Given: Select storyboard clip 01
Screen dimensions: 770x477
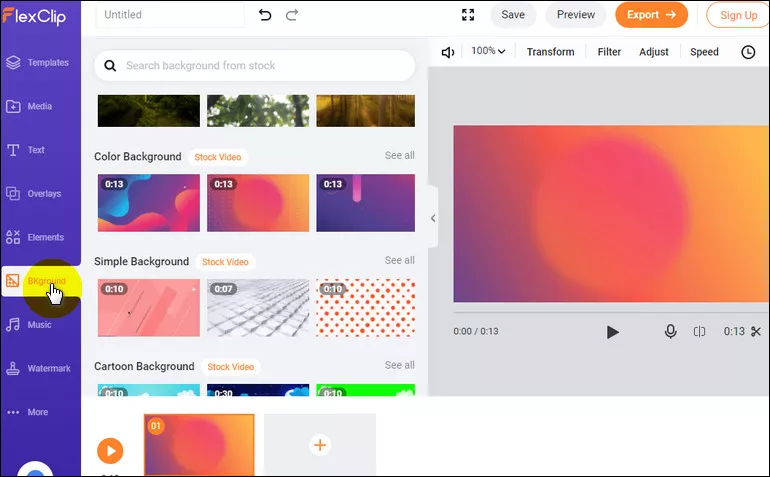Looking at the screenshot, I should click(x=199, y=445).
